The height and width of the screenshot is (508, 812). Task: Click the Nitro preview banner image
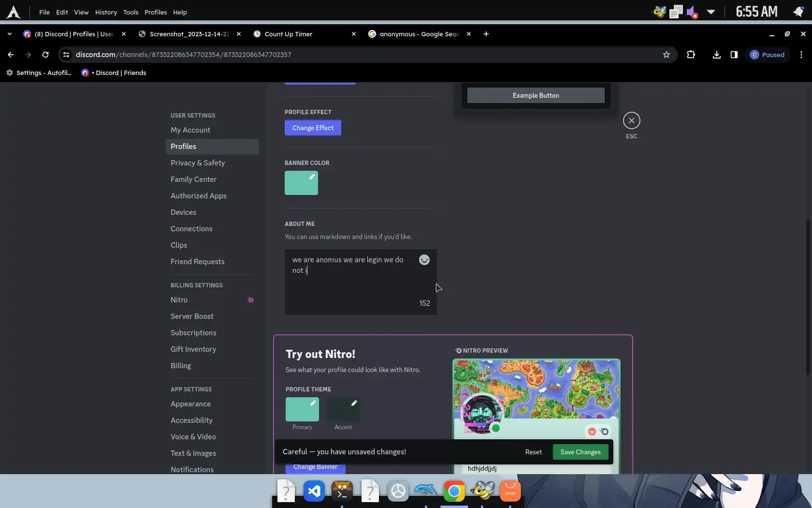click(x=536, y=389)
